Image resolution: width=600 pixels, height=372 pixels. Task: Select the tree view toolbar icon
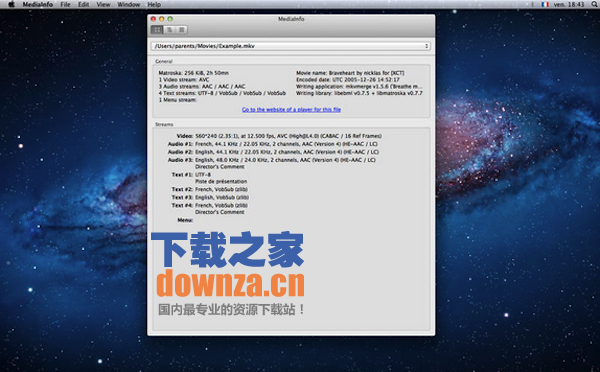point(169,29)
